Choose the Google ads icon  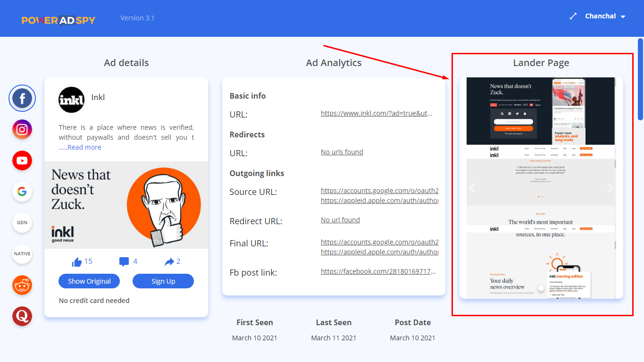22,192
